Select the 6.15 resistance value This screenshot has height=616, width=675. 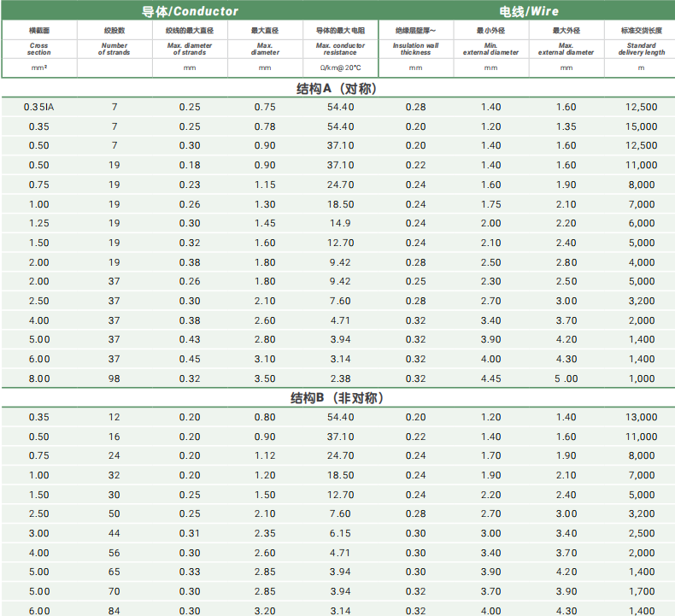click(340, 533)
